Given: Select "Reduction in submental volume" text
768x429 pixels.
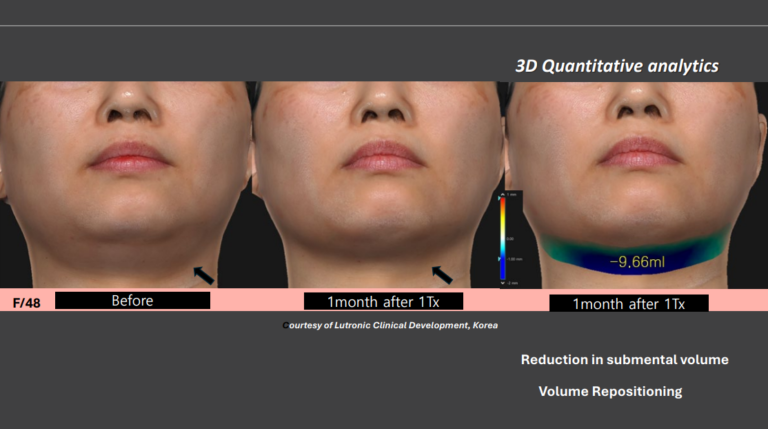Looking at the screenshot, I should (624, 359).
